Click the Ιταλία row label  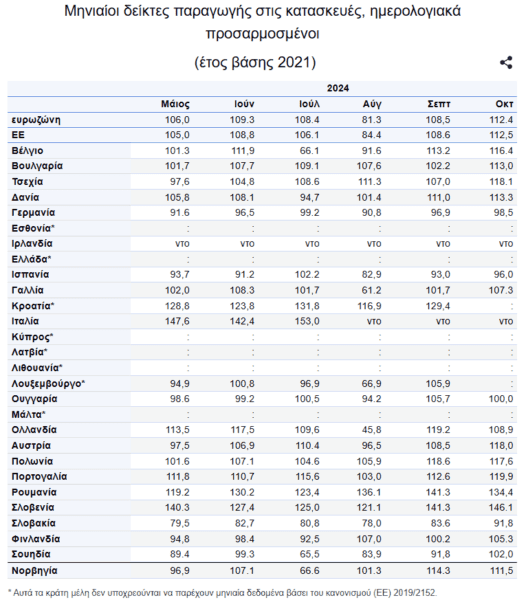[x=25, y=321]
